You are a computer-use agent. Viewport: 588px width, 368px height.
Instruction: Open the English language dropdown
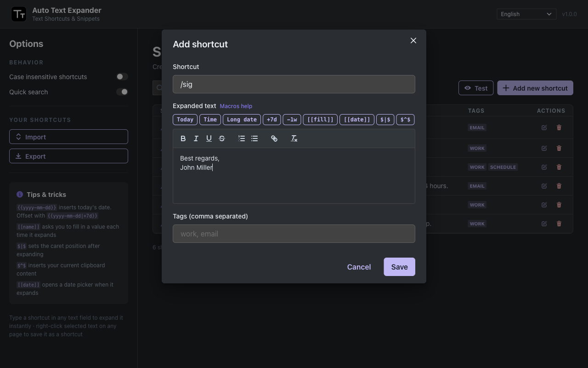tap(526, 14)
